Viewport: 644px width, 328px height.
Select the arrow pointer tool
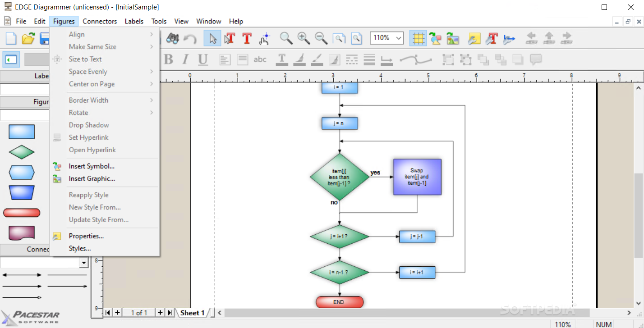(212, 38)
